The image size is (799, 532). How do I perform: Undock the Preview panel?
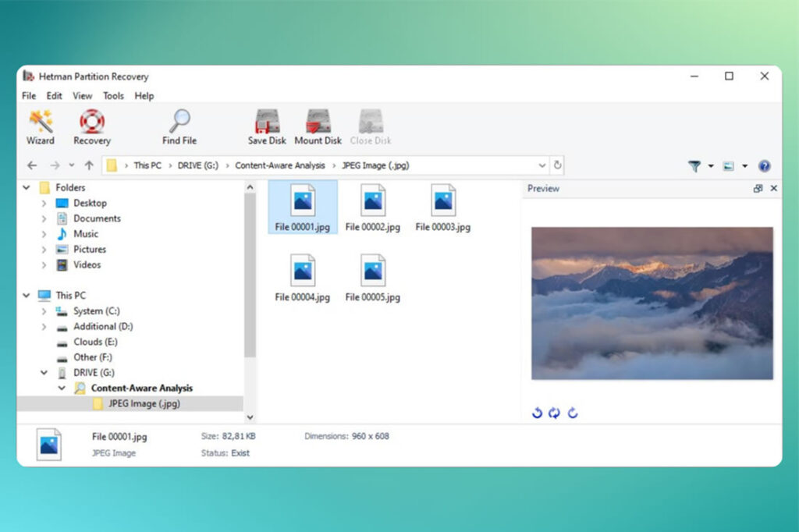(x=756, y=189)
